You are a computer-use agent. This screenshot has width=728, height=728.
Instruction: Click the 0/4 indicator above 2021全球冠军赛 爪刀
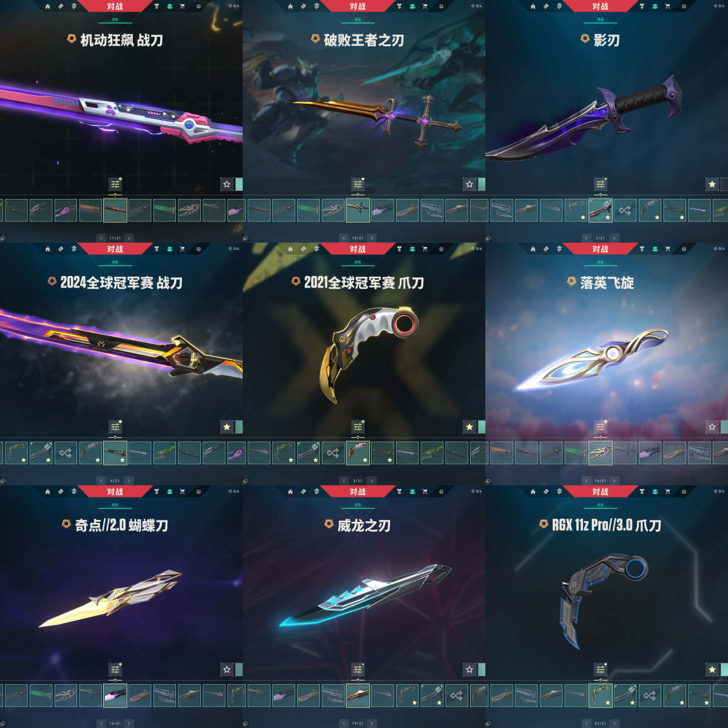point(477,249)
